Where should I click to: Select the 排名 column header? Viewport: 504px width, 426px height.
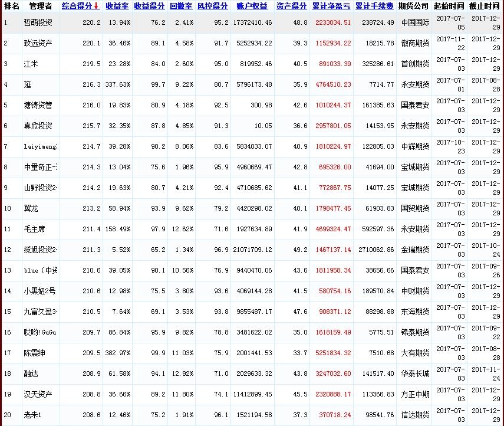coord(12,6)
